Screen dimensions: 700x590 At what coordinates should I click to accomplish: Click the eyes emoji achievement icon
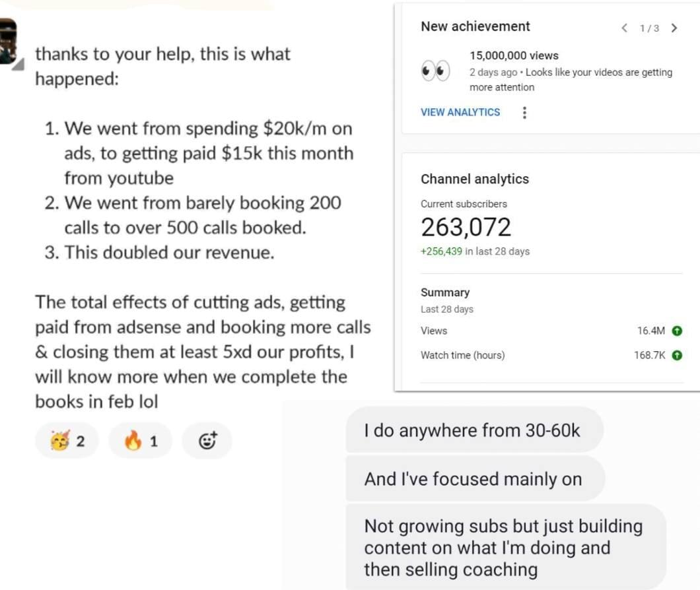click(435, 71)
